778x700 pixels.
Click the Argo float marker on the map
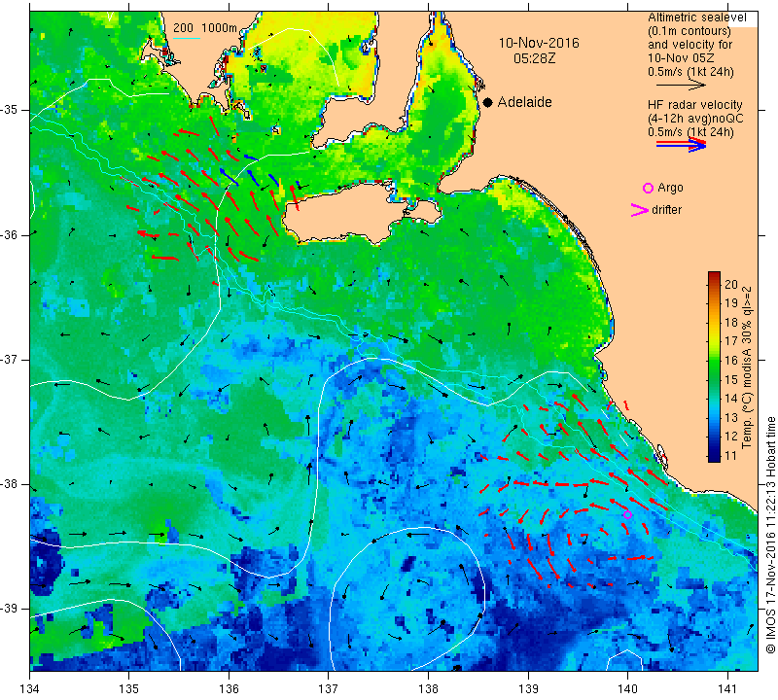(627, 514)
